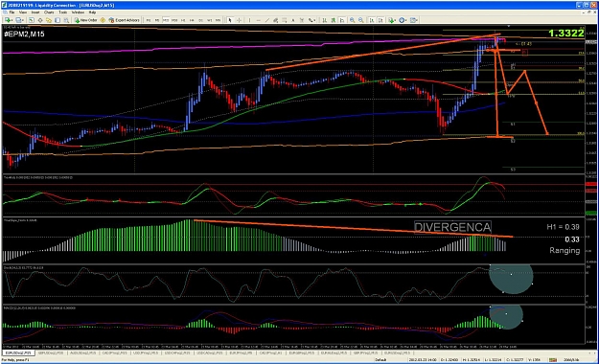Select the Fibonacci retracement tool
Viewport: 599px width, 364px height.
285,20
